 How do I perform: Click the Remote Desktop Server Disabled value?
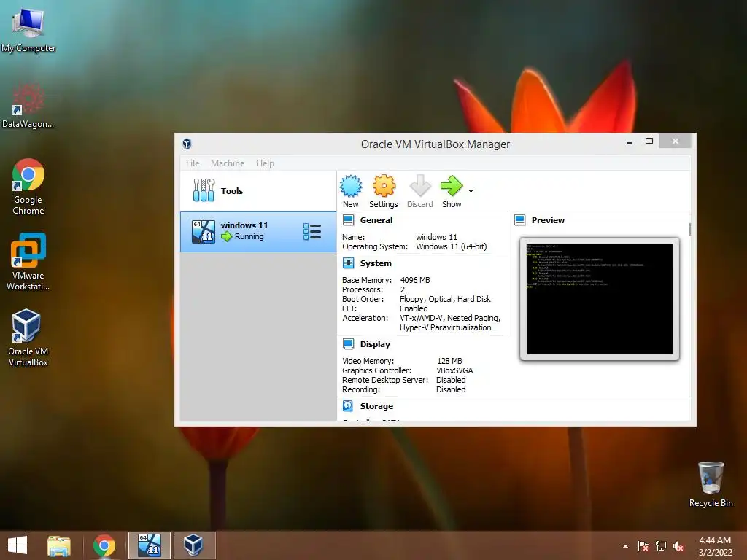tap(451, 380)
